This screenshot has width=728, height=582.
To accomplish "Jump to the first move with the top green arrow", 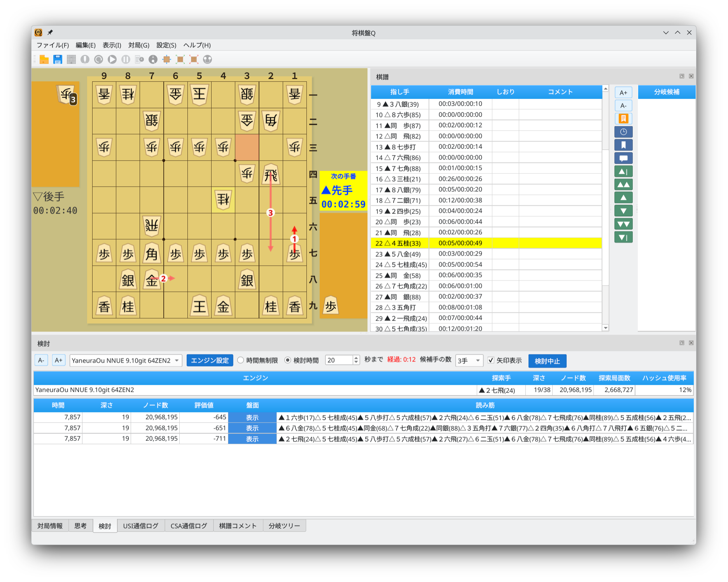I will pyautogui.click(x=623, y=172).
